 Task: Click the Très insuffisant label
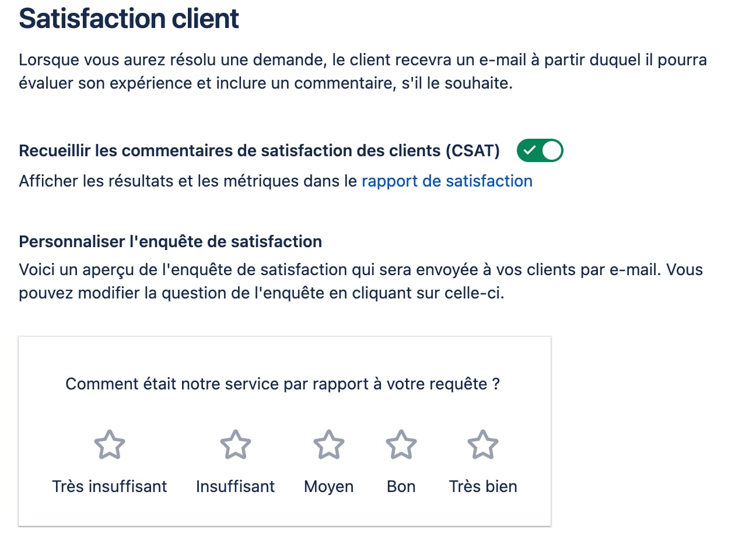pyautogui.click(x=110, y=486)
